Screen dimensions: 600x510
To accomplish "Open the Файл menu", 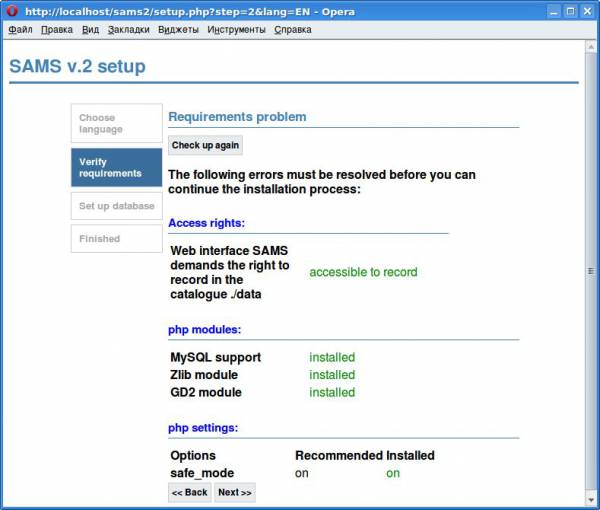I will [x=20, y=30].
